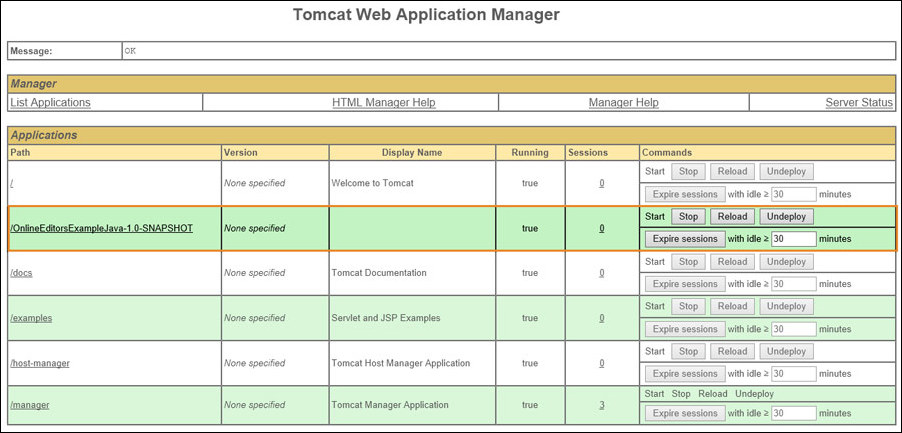
Task: Select the "Tomcat Documentation" display name
Action: point(379,273)
